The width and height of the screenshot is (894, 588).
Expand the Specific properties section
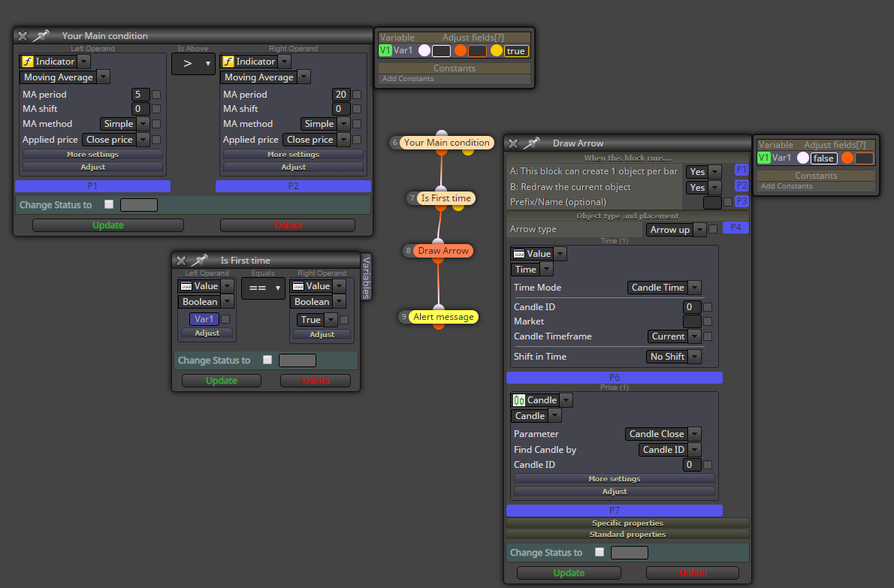pos(627,523)
